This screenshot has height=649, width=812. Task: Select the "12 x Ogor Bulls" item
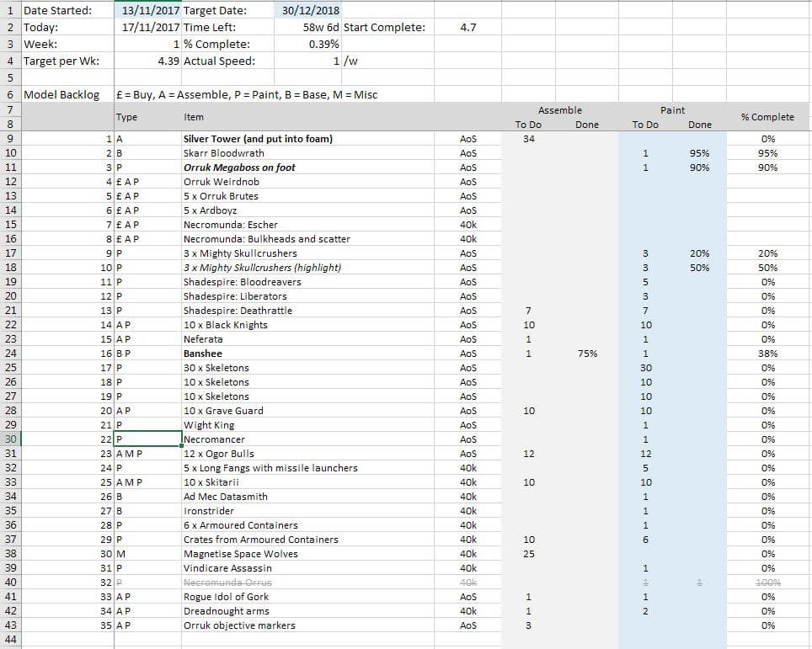pyautogui.click(x=219, y=454)
